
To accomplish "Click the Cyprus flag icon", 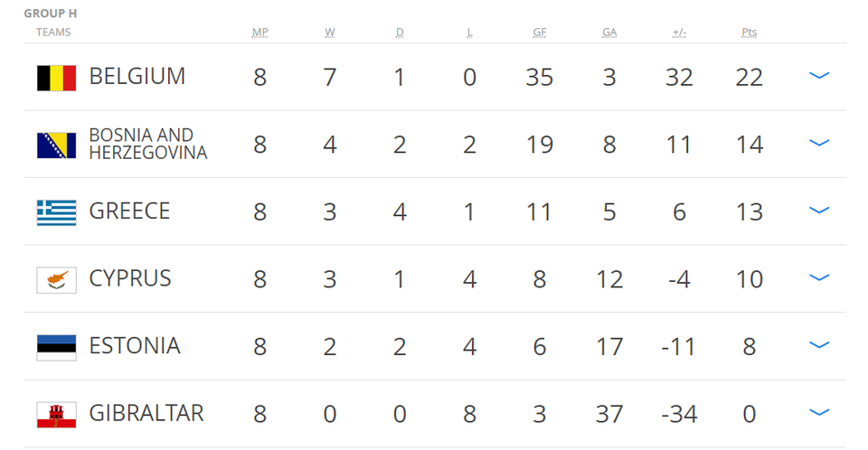I will click(56, 280).
